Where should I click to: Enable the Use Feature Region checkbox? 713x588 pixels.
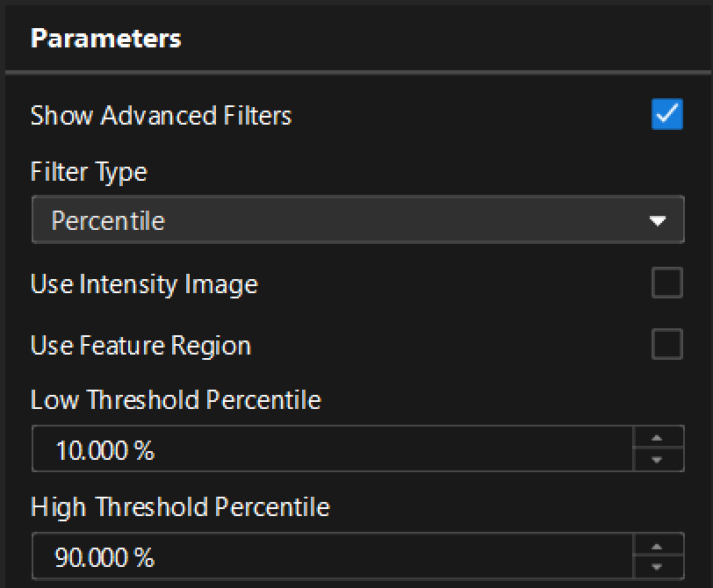pyautogui.click(x=666, y=345)
